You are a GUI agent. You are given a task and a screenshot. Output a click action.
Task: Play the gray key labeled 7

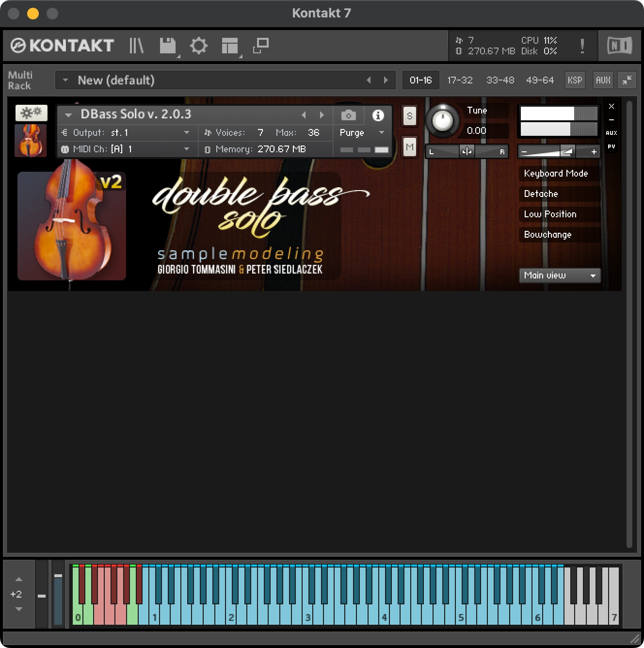614,614
